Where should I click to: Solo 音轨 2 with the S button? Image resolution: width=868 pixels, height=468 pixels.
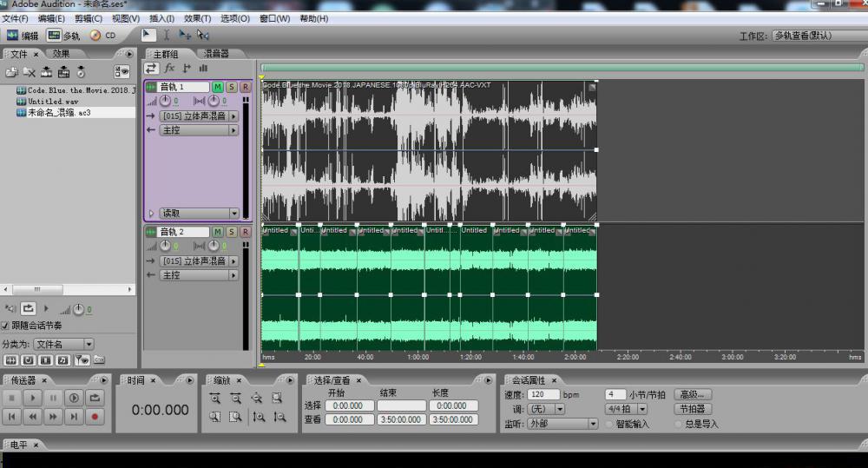click(232, 232)
